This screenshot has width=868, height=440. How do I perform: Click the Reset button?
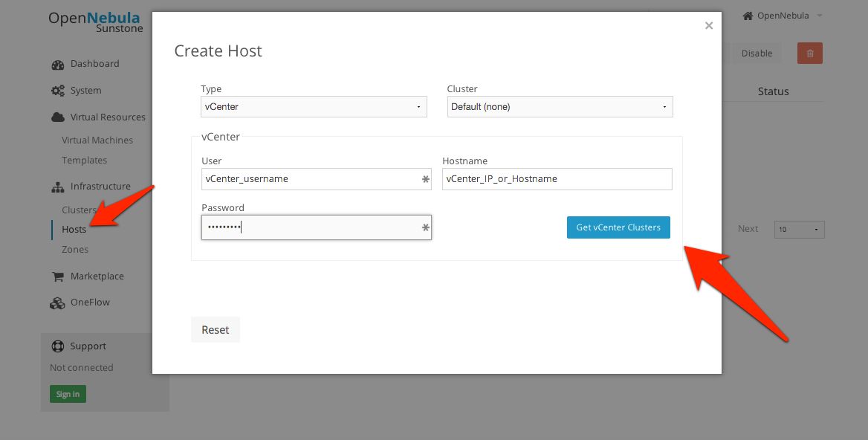coord(216,330)
